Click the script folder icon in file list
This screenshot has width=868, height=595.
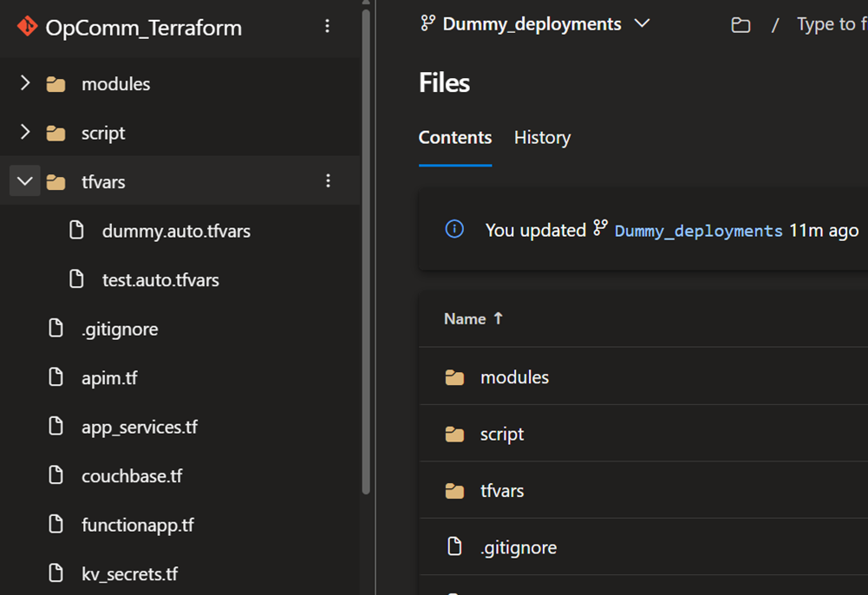(x=454, y=434)
